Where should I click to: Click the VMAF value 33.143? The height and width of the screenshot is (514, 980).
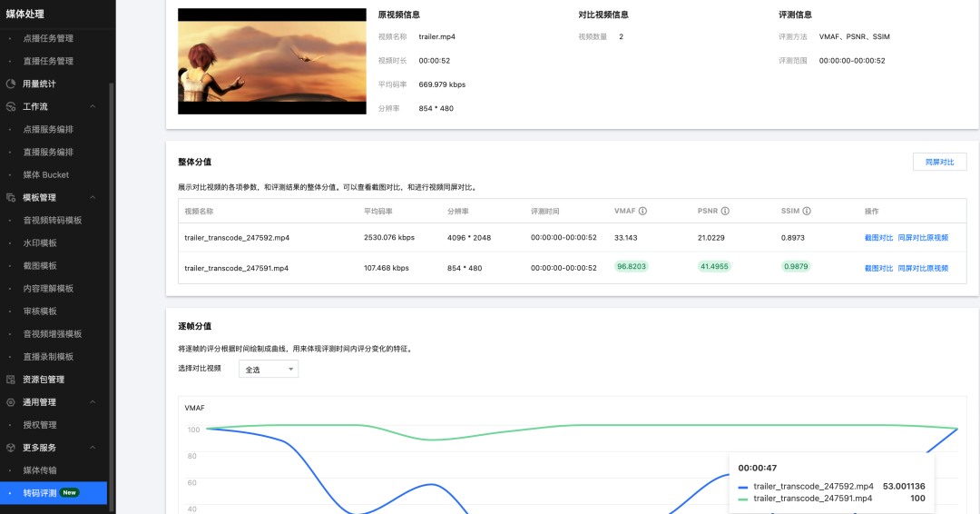click(x=625, y=238)
